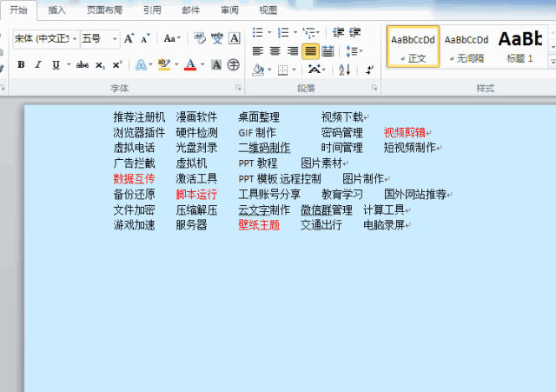Open font size dropdown
The height and width of the screenshot is (392, 556).
click(115, 38)
